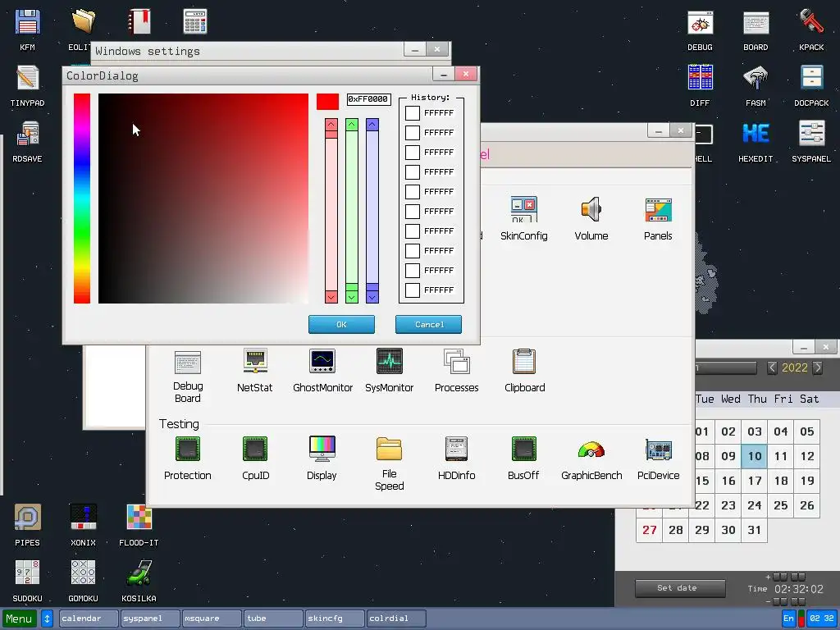This screenshot has width=840, height=630.
Task: Open the calculator desktop icon
Action: (x=195, y=21)
